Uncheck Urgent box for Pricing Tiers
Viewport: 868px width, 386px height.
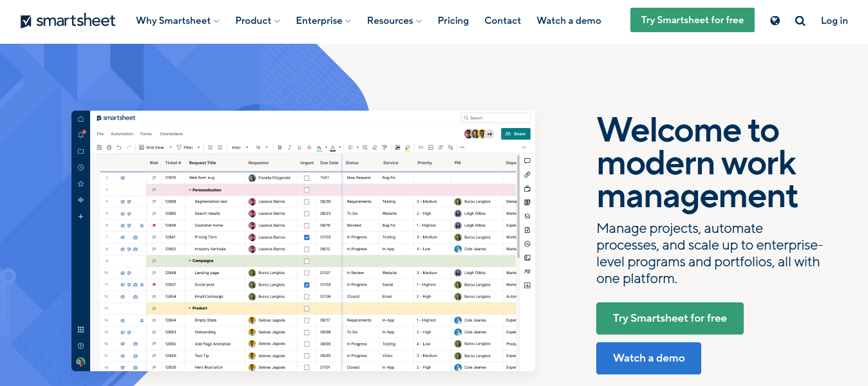(x=307, y=237)
